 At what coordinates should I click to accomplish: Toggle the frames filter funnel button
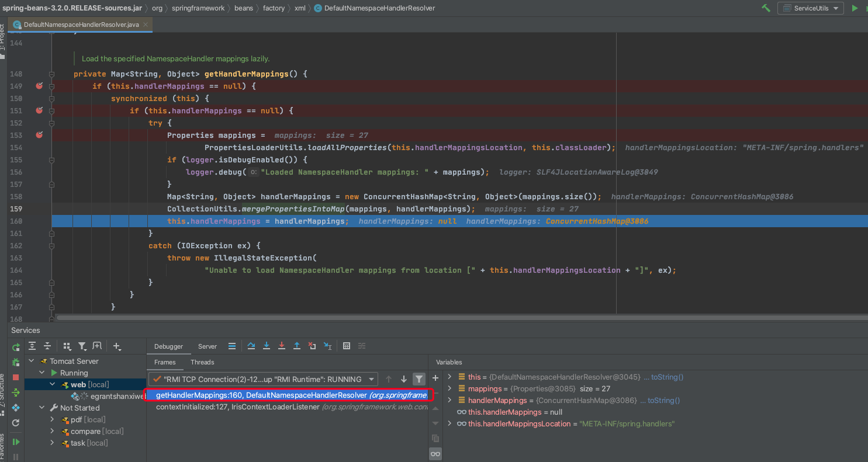pos(419,379)
